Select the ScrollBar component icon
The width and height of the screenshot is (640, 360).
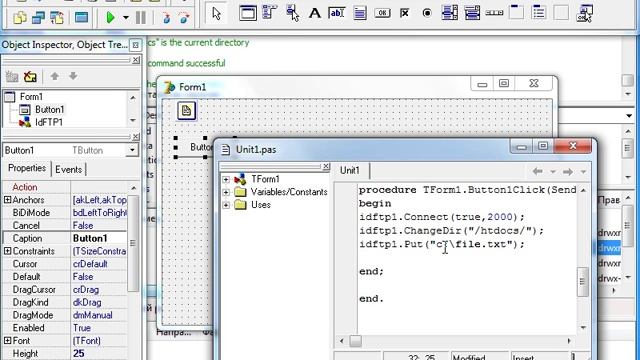tap(494, 13)
